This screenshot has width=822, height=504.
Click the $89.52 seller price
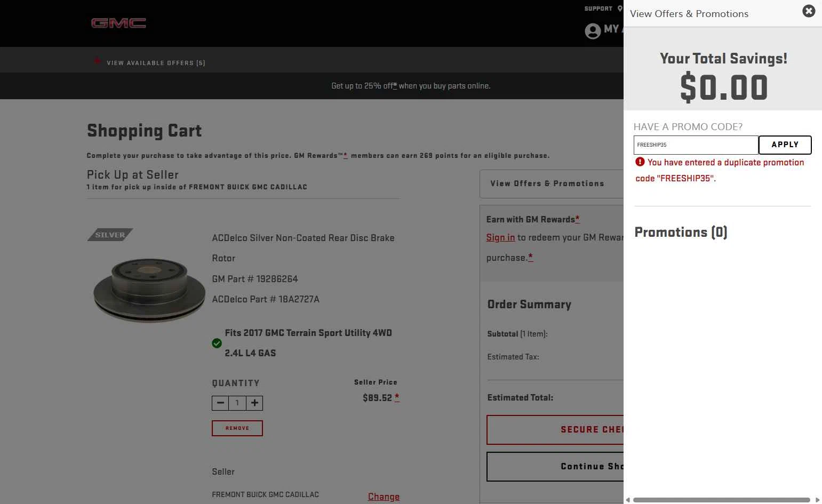377,398
